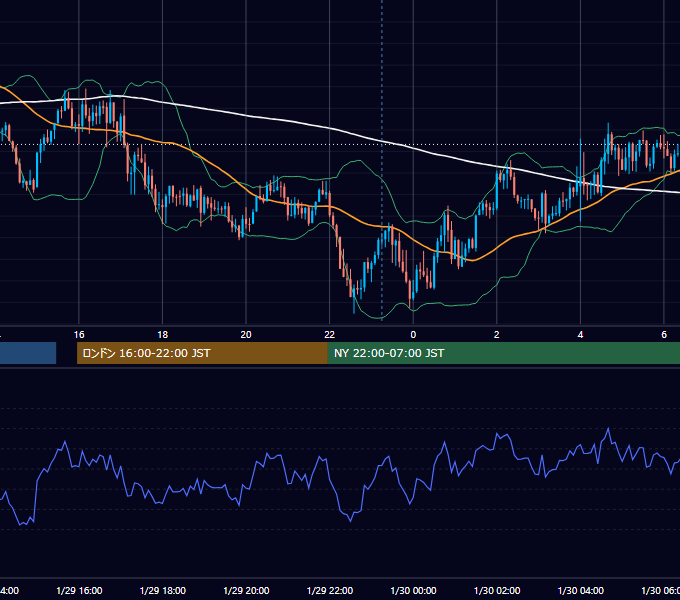Click hour label 20 on the price chart axis
The width and height of the screenshot is (680, 600).
coord(246,335)
